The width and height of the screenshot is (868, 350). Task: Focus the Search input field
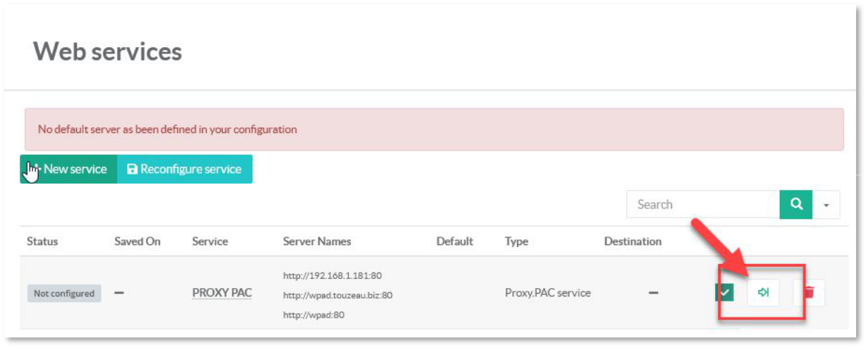pyautogui.click(x=702, y=204)
